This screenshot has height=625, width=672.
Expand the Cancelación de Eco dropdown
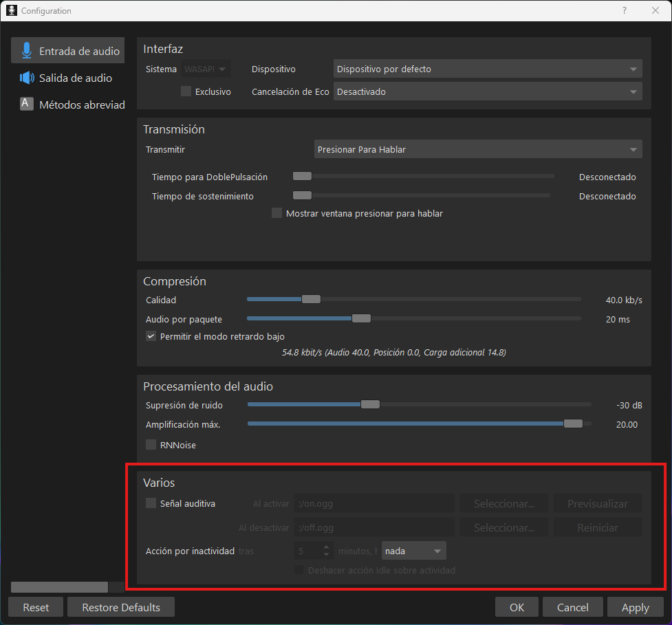pos(487,91)
